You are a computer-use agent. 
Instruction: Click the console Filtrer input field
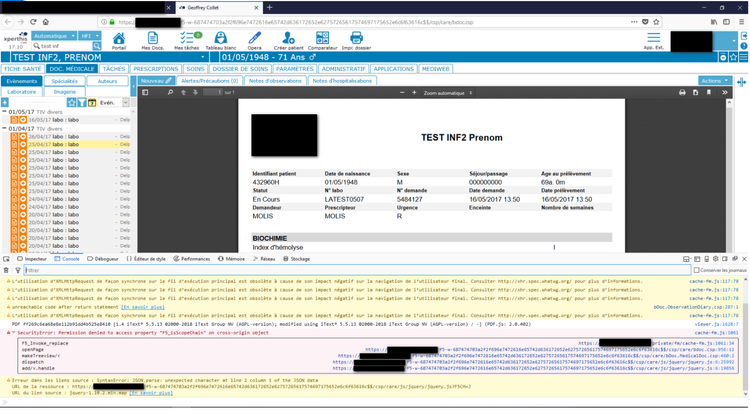pos(357,270)
